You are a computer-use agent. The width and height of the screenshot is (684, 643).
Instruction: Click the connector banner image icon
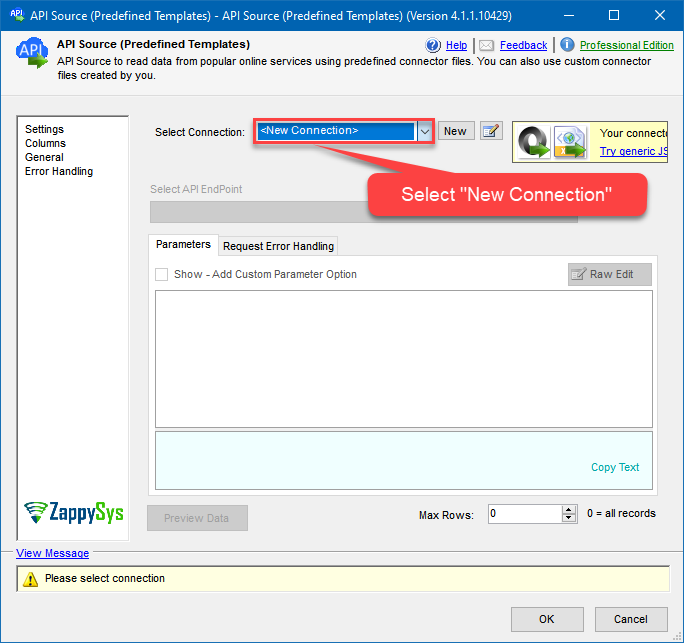tap(554, 142)
